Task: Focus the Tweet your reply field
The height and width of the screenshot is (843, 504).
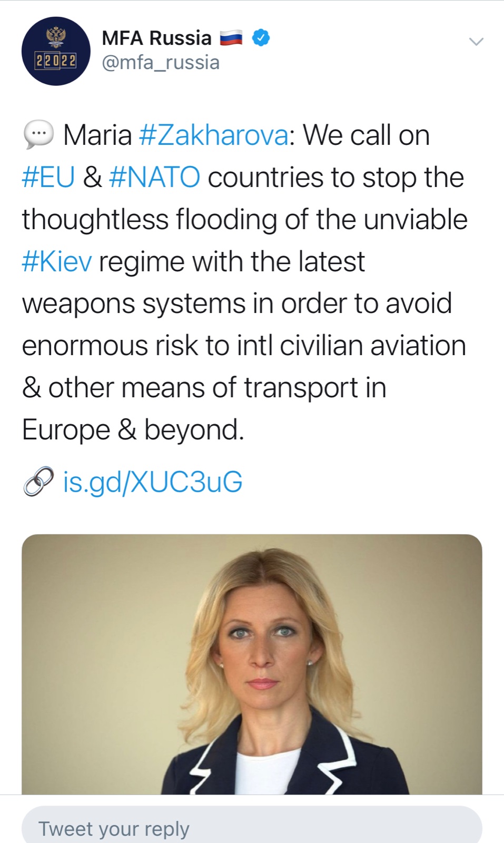Action: (x=252, y=828)
